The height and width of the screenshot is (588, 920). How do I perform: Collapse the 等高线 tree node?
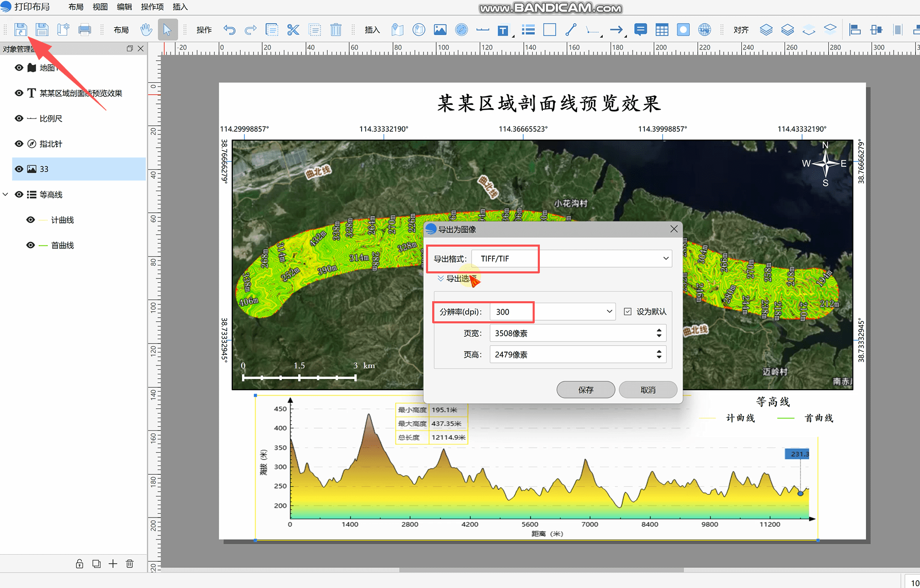pos(6,195)
